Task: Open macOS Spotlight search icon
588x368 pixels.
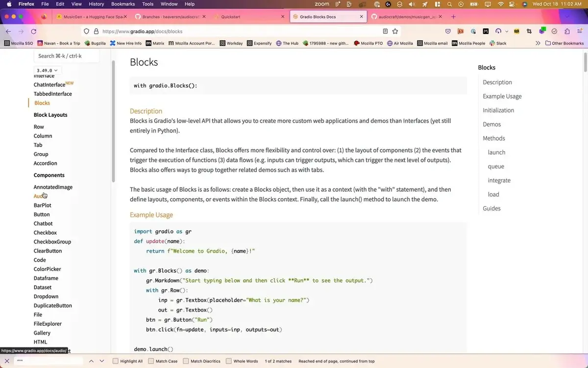Action: tap(450, 4)
